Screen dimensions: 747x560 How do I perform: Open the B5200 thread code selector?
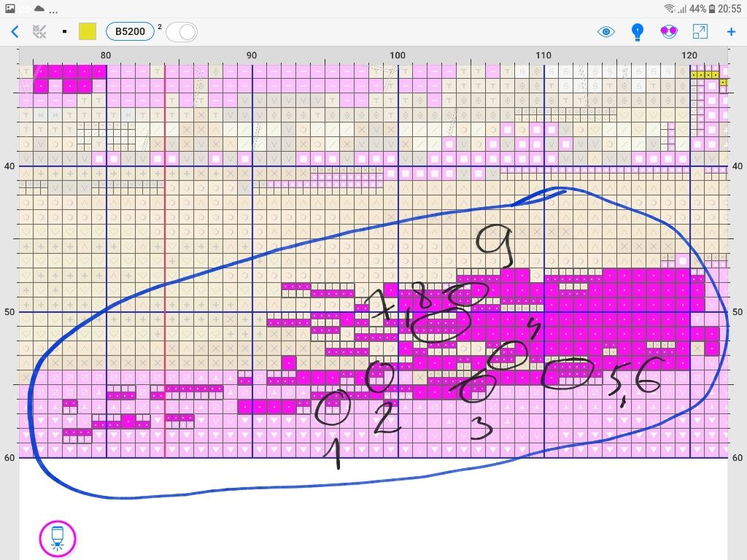point(130,31)
